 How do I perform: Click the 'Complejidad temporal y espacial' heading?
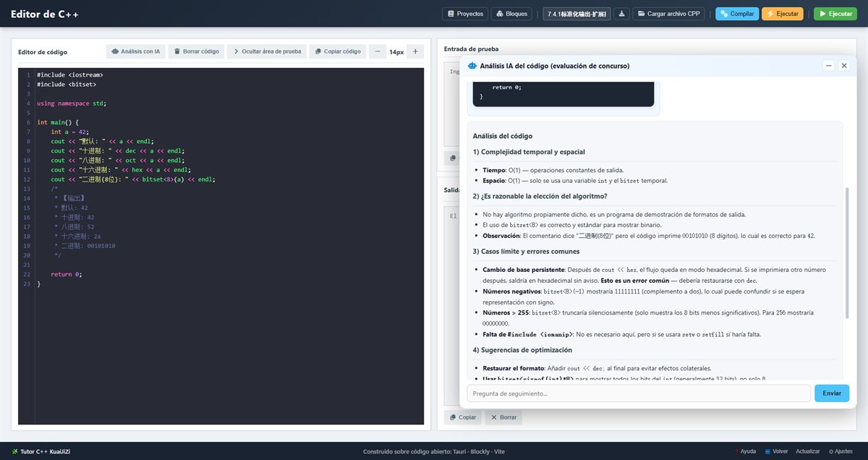529,152
